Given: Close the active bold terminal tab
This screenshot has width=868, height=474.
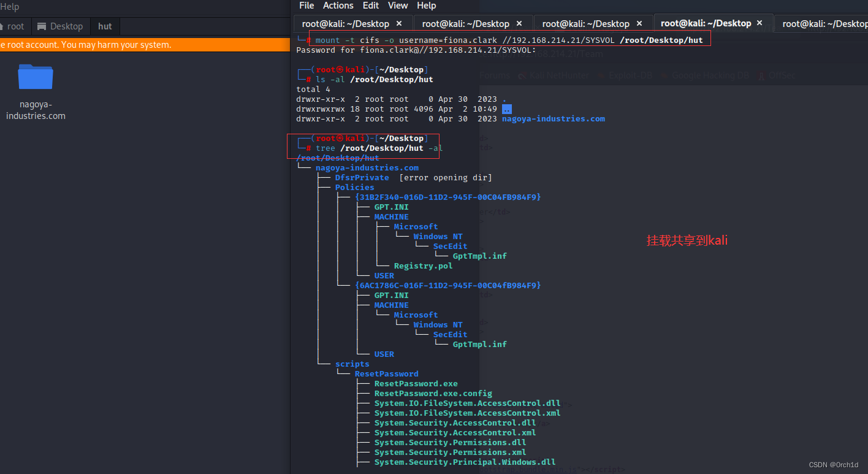Looking at the screenshot, I should point(760,23).
